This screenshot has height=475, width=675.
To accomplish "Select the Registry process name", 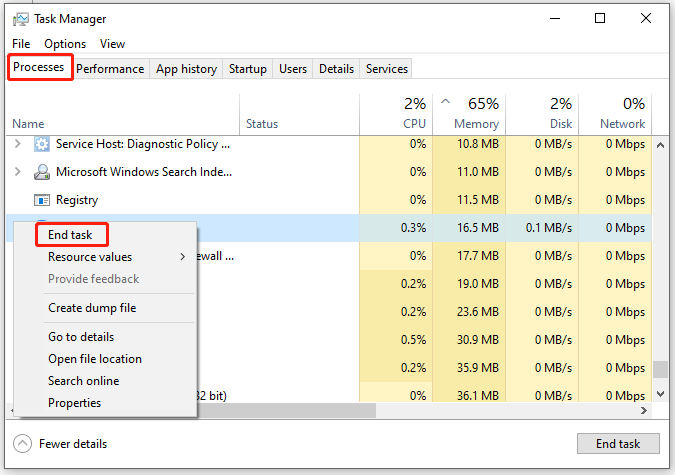I will [77, 200].
